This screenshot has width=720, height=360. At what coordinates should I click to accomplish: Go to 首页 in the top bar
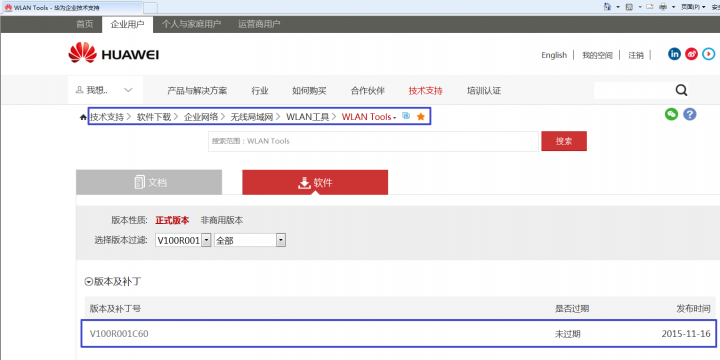84,24
